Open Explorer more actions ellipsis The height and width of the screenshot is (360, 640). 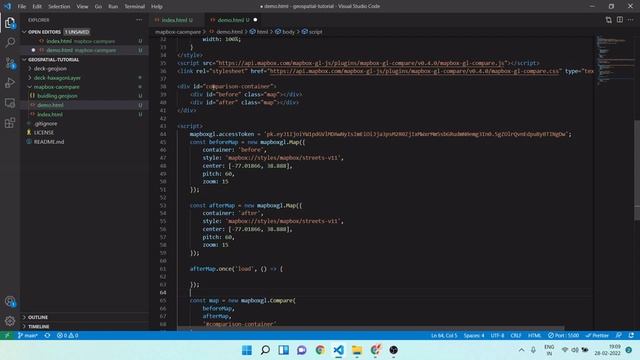click(139, 20)
